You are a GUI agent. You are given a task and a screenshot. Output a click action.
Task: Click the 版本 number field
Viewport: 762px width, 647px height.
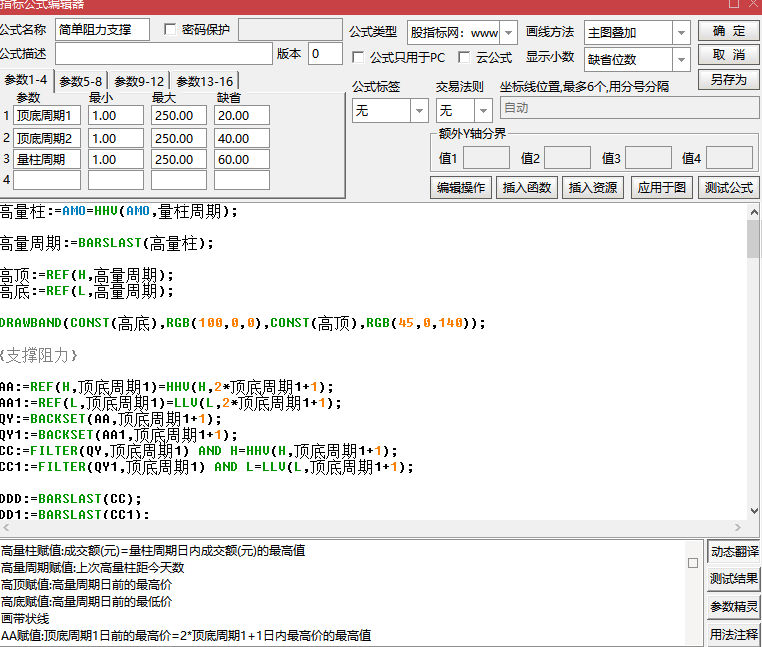(325, 53)
